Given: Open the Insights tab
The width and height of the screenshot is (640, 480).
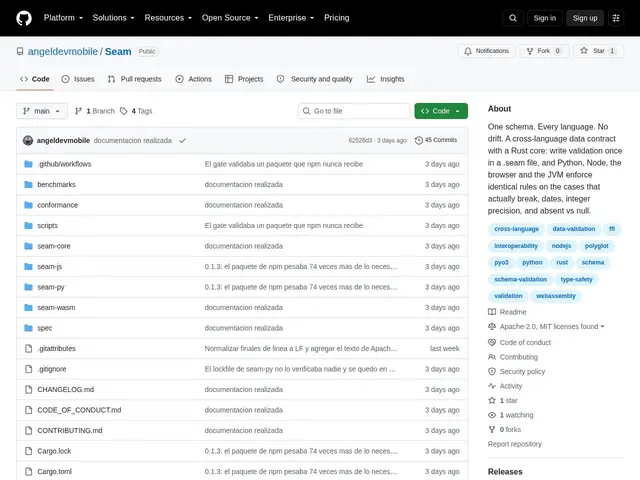Looking at the screenshot, I should tap(386, 79).
